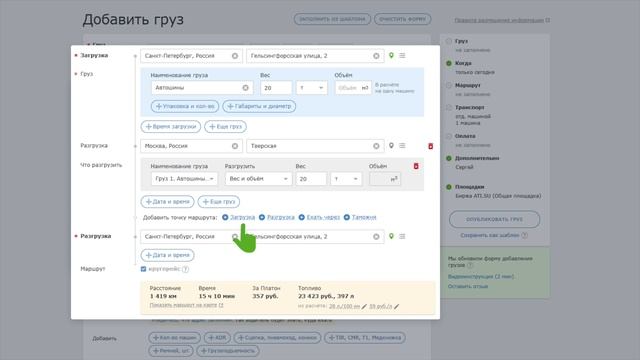Open unload weight unit dropdown

click(346, 179)
